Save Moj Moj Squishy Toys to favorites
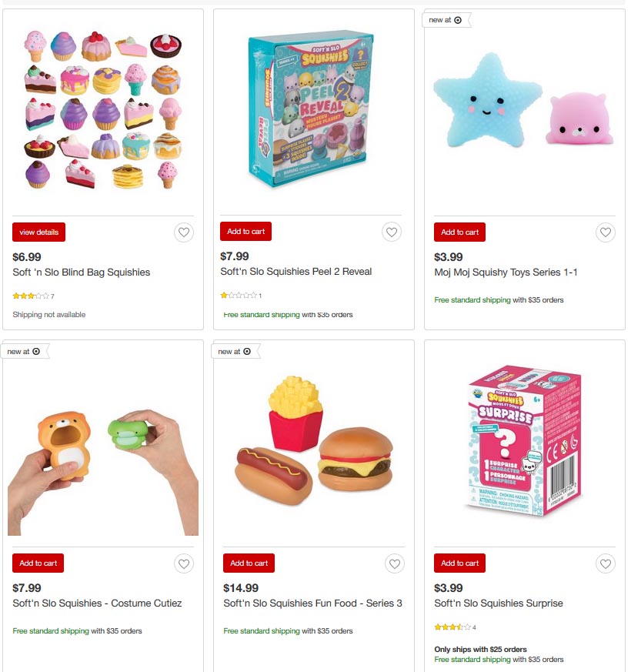 tap(606, 232)
